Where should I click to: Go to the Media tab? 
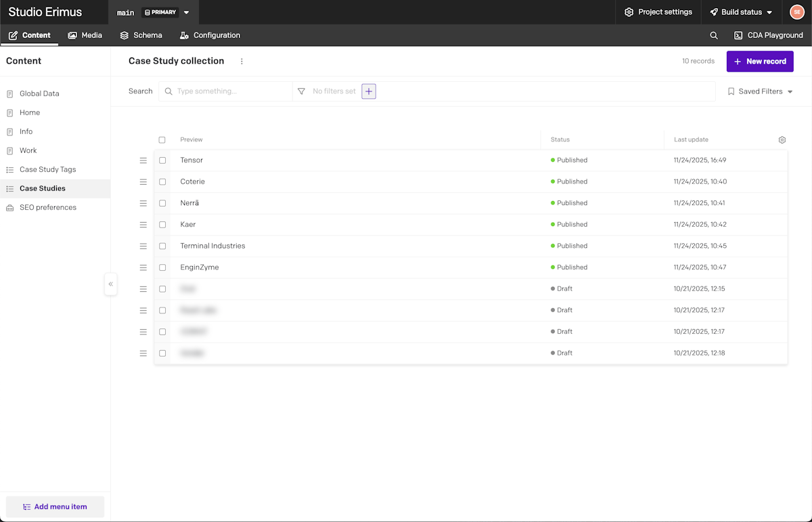[x=85, y=35]
